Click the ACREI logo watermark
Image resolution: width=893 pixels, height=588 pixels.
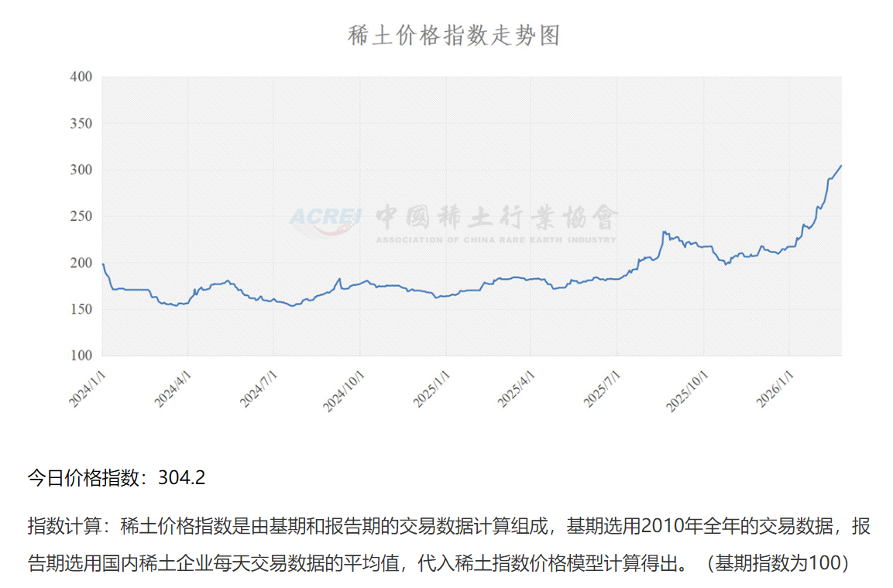(x=325, y=216)
